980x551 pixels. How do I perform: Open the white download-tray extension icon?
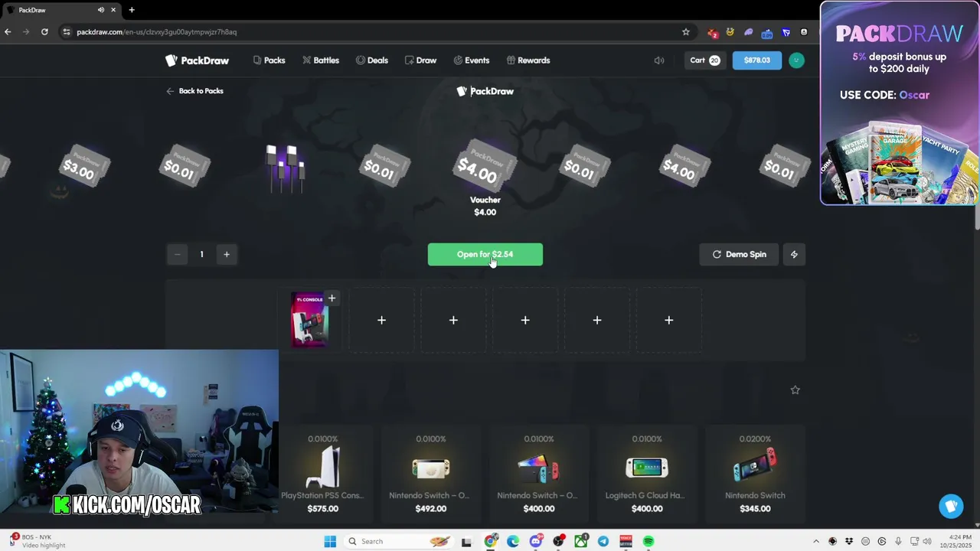point(804,32)
